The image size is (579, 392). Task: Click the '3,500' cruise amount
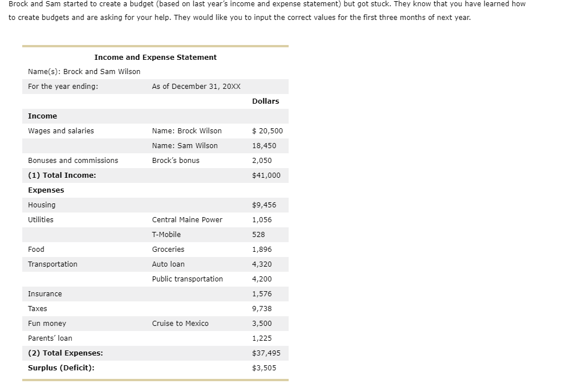click(x=262, y=324)
